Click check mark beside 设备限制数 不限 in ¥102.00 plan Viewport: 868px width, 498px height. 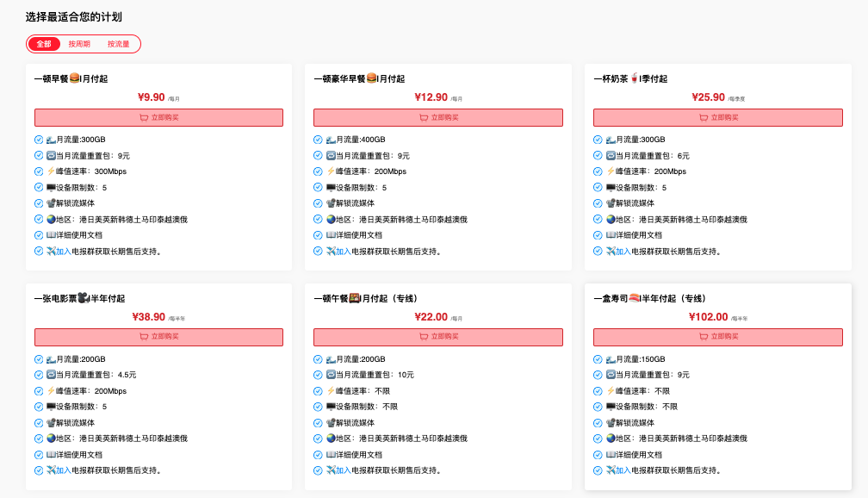click(598, 407)
